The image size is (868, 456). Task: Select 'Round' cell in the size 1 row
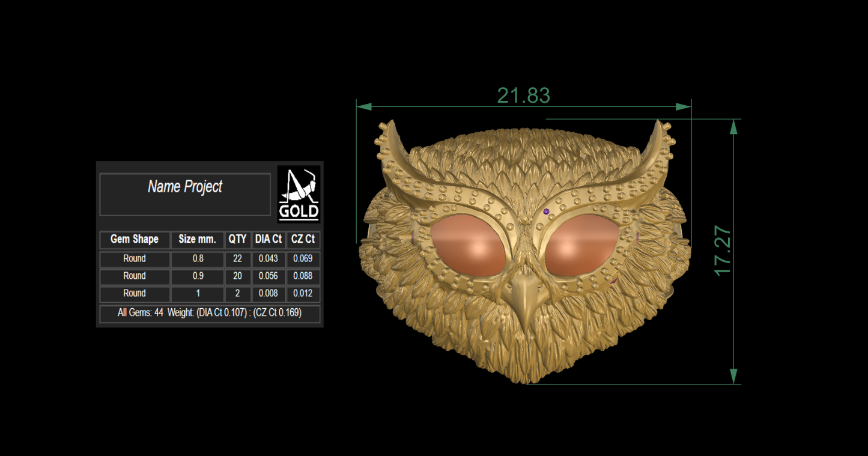tap(135, 294)
